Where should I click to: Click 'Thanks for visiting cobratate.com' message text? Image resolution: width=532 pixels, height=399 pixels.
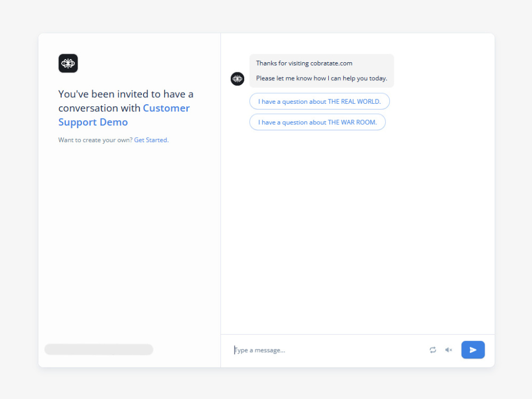(x=304, y=63)
